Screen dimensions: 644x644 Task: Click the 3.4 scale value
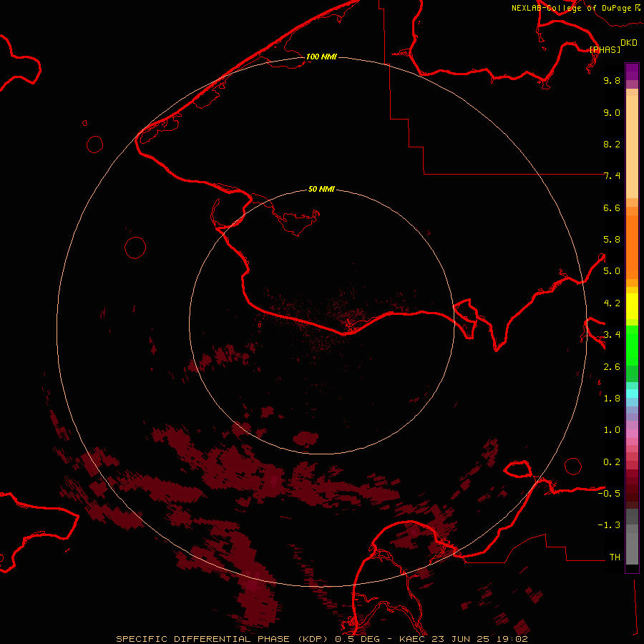pos(612,335)
